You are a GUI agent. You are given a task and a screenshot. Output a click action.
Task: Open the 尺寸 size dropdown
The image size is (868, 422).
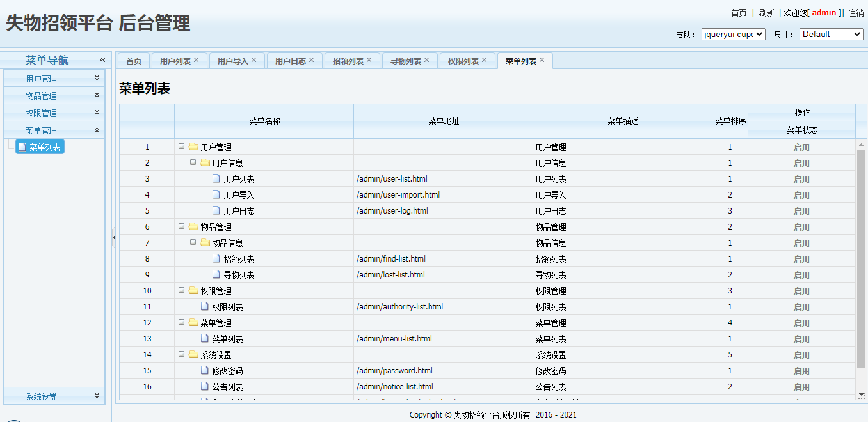click(831, 35)
